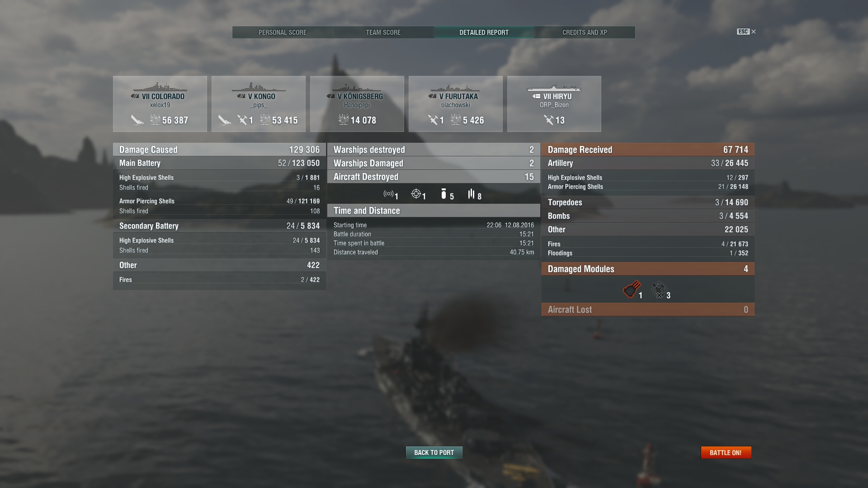Click the Detailed Report tab

click(x=484, y=33)
